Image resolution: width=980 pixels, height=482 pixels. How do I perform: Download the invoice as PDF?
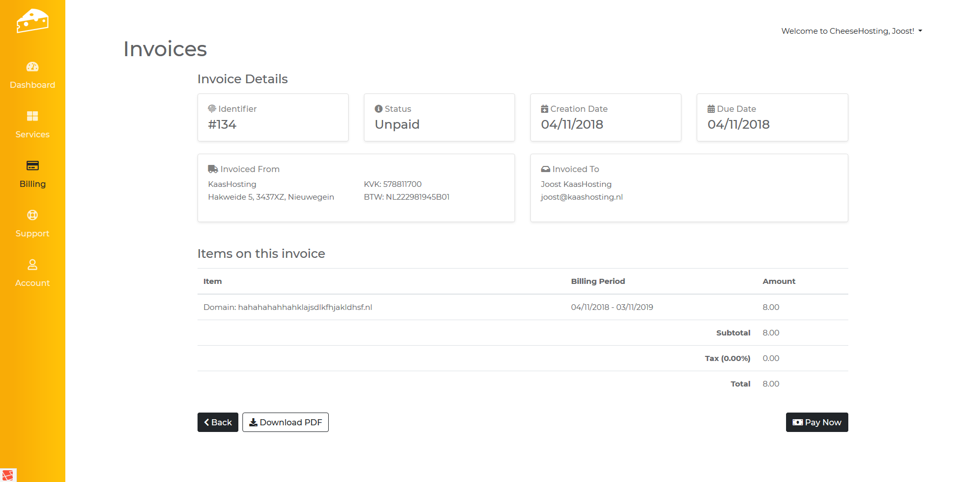click(285, 422)
